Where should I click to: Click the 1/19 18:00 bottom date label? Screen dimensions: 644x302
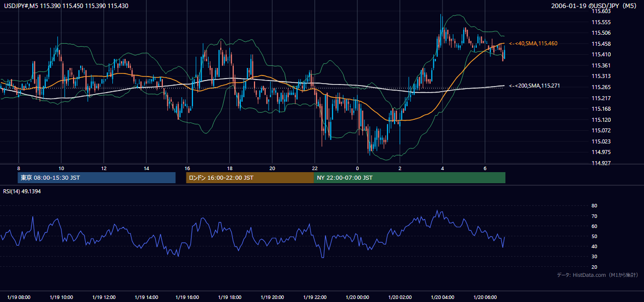(x=230, y=297)
